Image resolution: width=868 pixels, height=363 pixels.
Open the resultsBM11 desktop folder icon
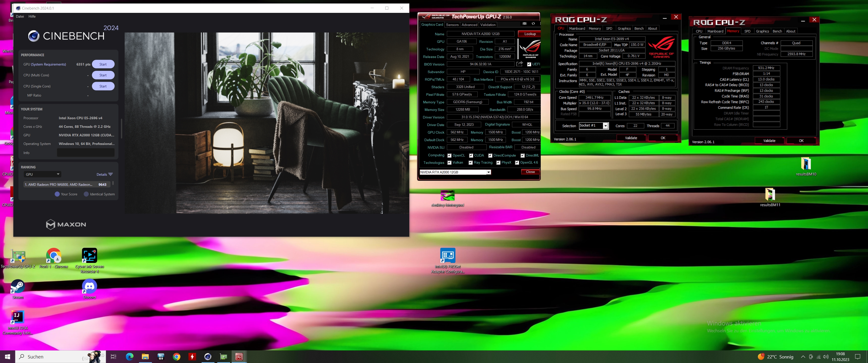pyautogui.click(x=770, y=197)
